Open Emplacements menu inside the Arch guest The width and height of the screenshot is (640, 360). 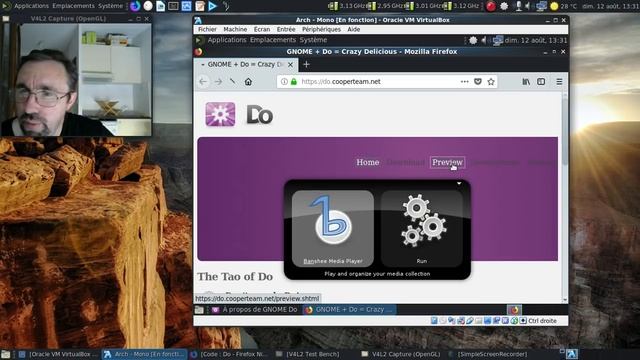coord(273,40)
